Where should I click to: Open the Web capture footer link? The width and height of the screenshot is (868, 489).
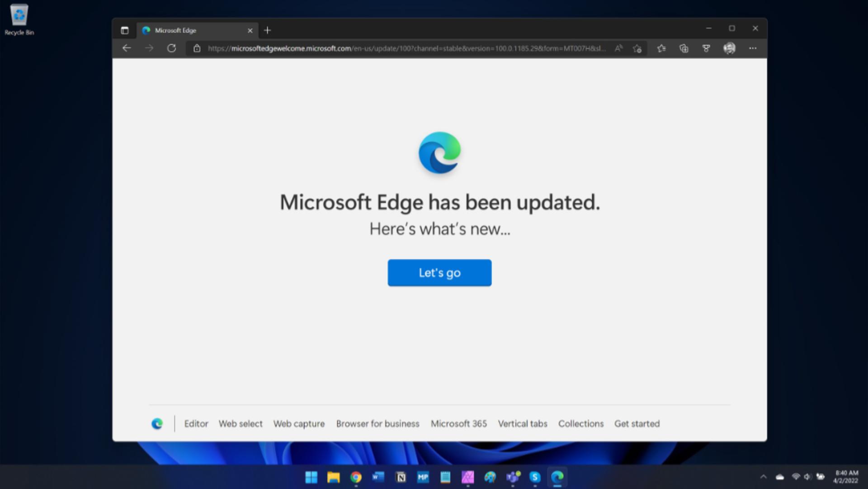coord(299,424)
